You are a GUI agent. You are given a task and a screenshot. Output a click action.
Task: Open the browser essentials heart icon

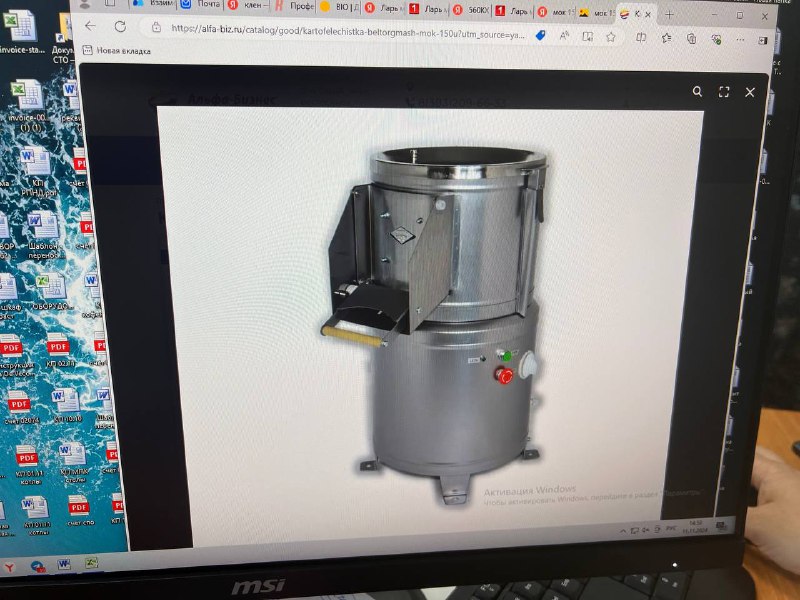point(716,39)
